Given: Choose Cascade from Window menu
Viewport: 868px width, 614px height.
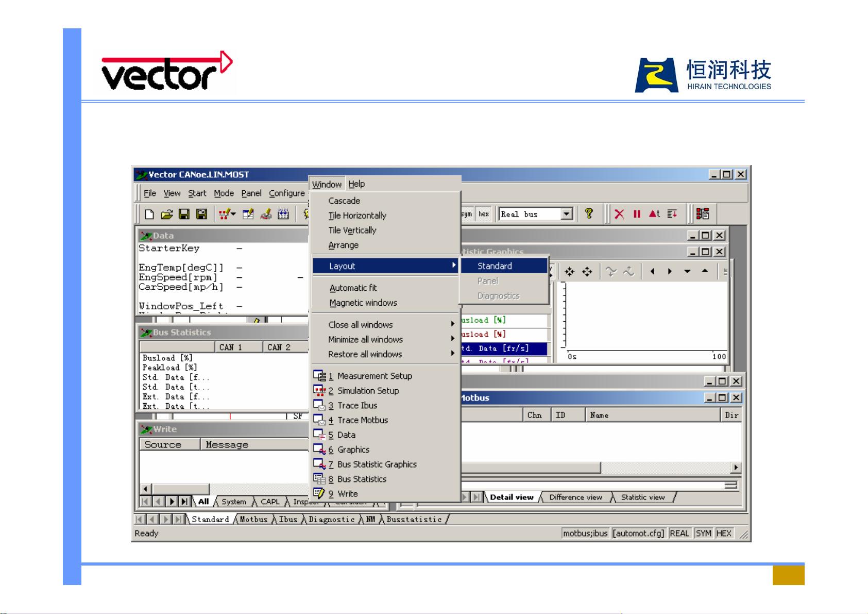Looking at the screenshot, I should [x=385, y=201].
